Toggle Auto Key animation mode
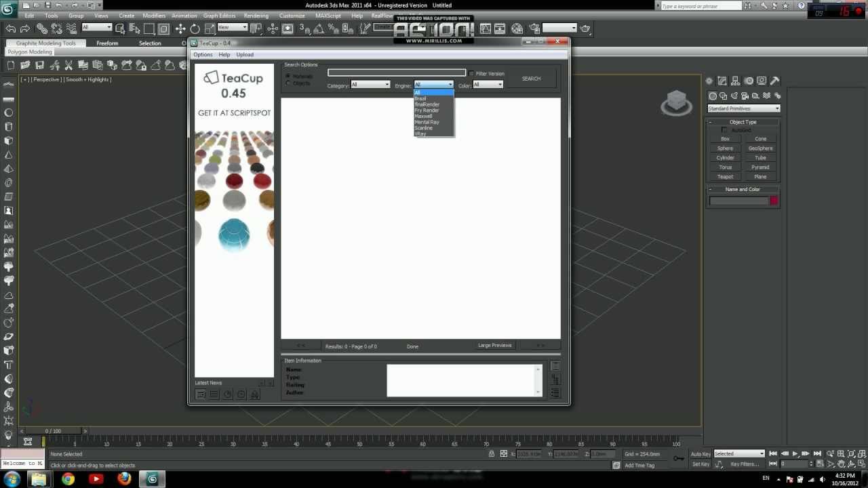 click(x=701, y=453)
